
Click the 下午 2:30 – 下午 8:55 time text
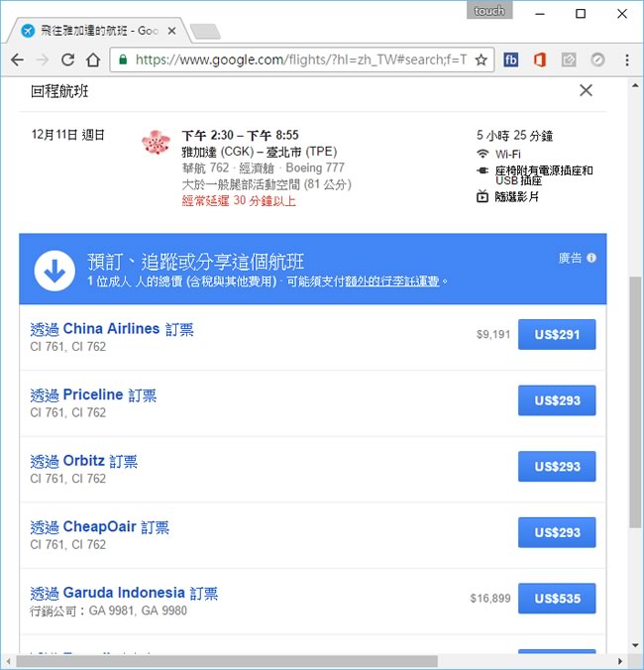tap(240, 136)
